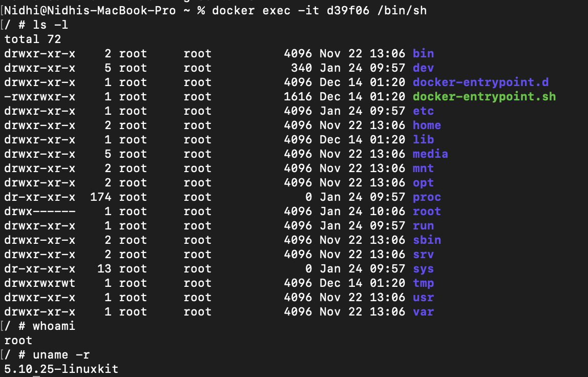This screenshot has height=377, width=588.
Task: Click the dev directory entry
Action: coord(423,68)
